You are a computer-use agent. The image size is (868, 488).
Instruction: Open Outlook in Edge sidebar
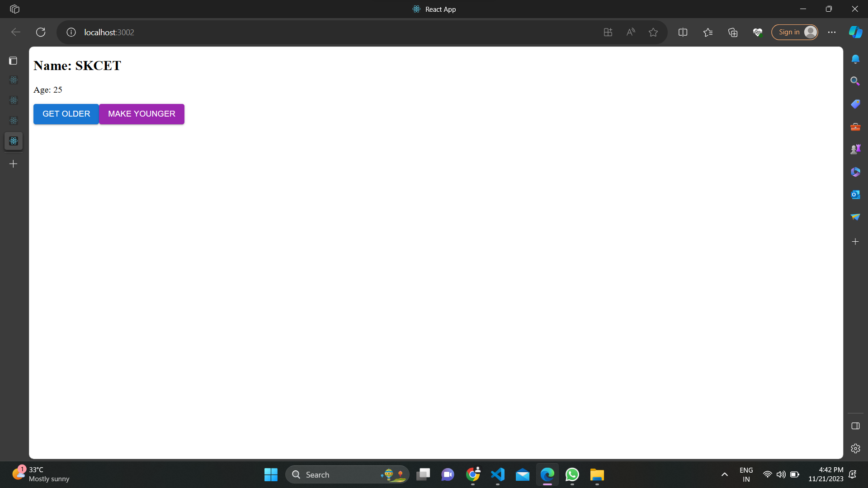tap(855, 195)
